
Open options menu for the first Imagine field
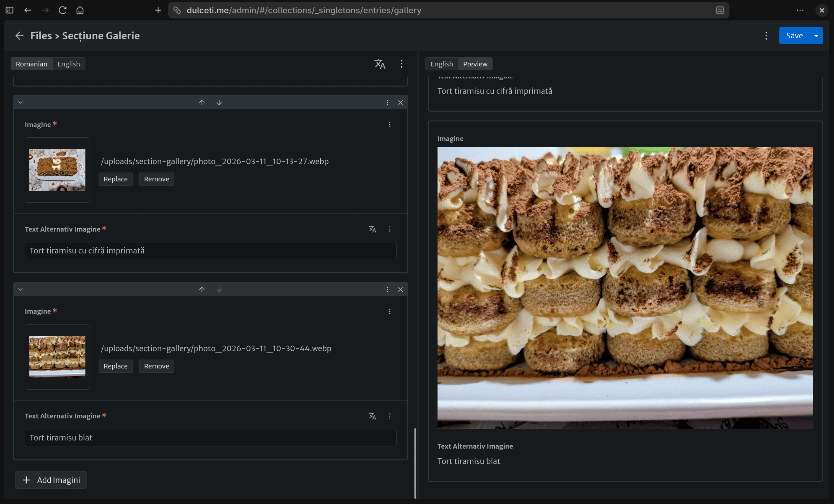coord(390,125)
